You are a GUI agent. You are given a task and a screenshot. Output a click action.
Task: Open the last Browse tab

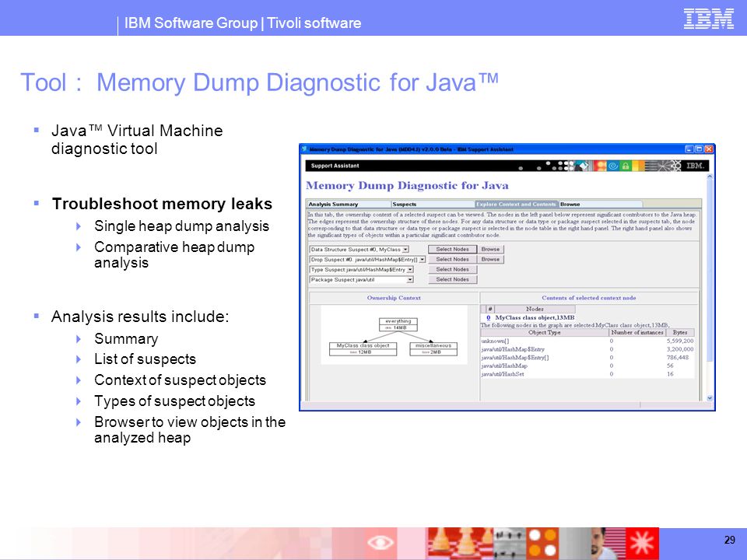coord(600,205)
